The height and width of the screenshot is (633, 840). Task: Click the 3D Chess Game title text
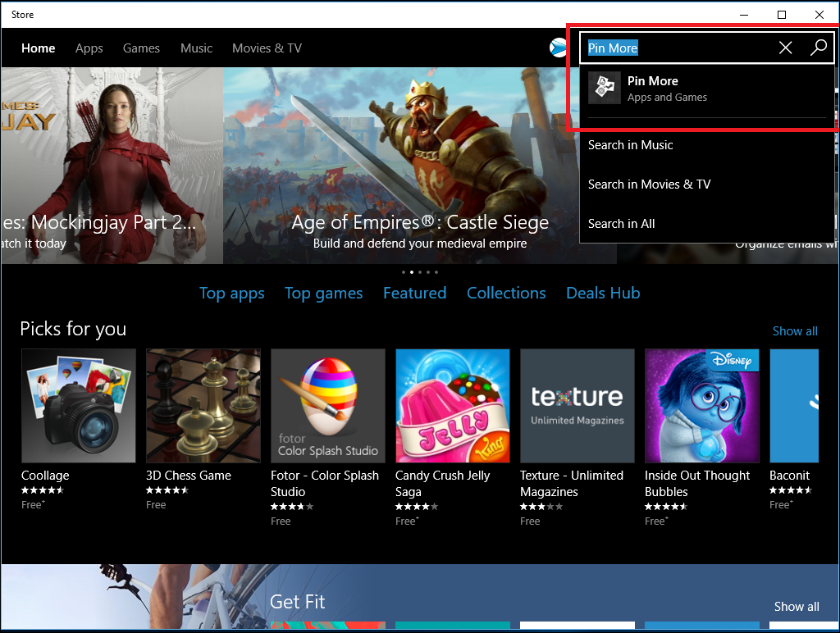pyautogui.click(x=189, y=476)
